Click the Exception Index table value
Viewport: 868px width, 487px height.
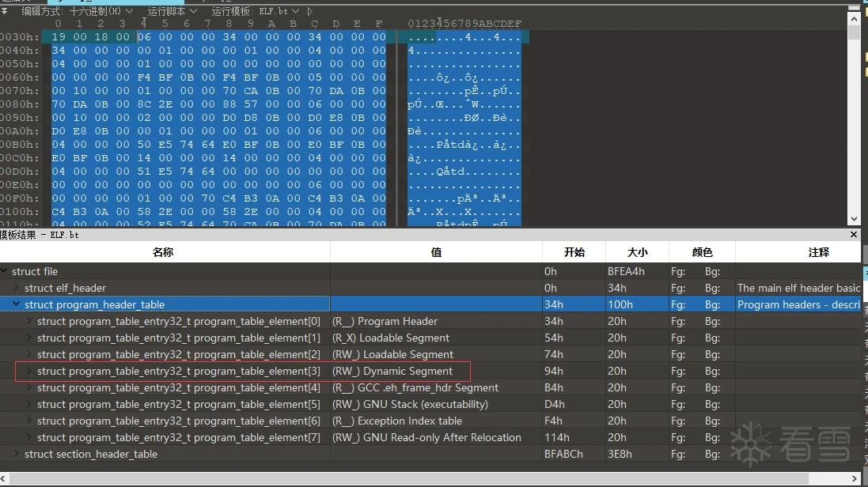(397, 421)
